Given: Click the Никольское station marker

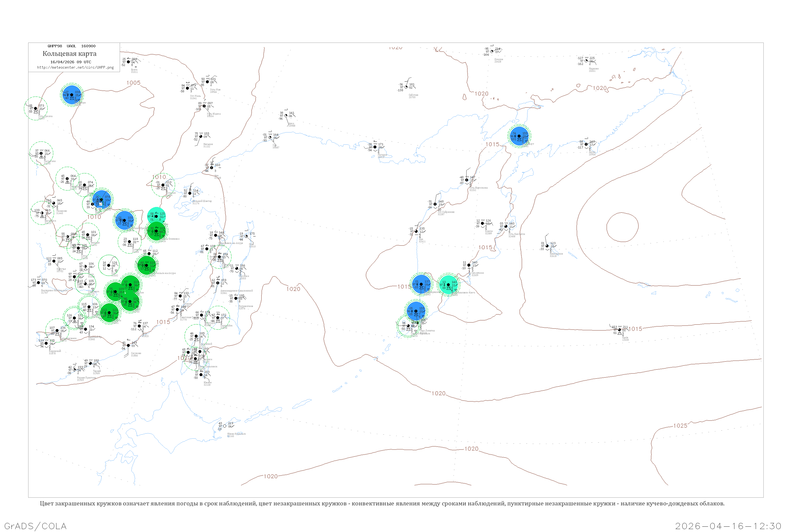Looking at the screenshot, I should tap(547, 246).
